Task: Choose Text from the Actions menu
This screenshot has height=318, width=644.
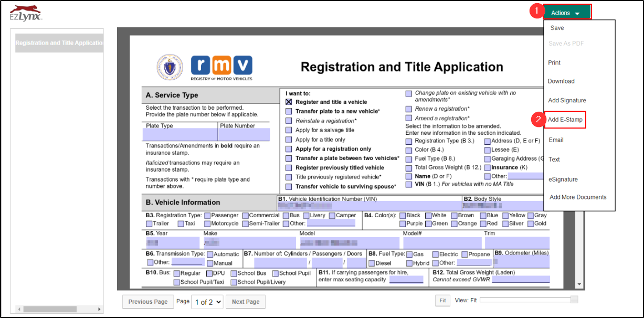Action: pyautogui.click(x=554, y=160)
